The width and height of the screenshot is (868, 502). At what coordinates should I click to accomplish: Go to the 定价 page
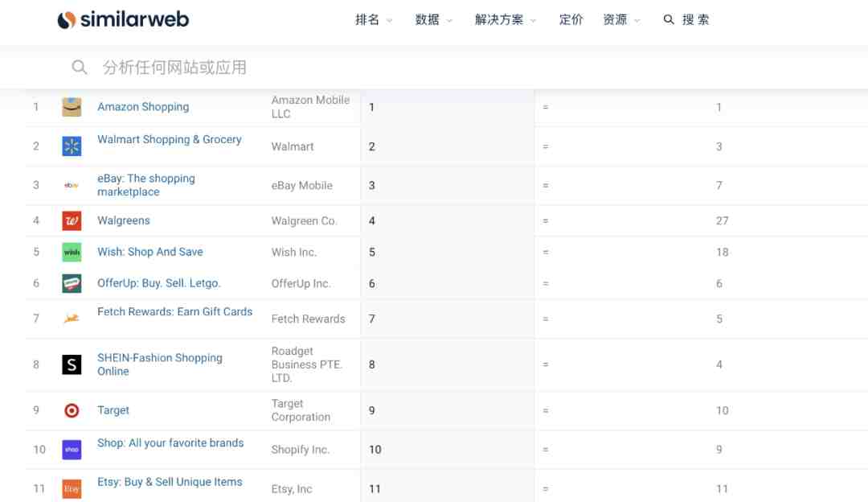point(571,19)
